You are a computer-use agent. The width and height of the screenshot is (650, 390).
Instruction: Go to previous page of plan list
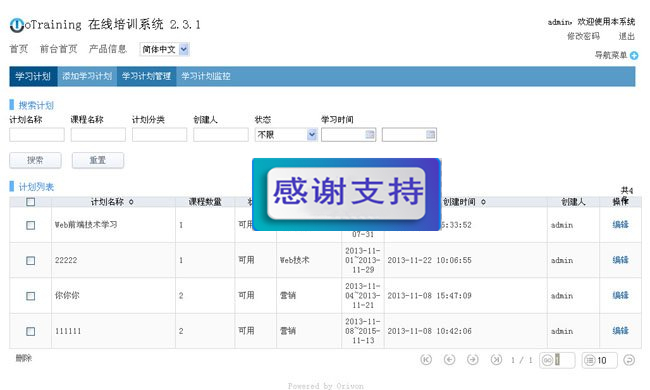(449, 360)
